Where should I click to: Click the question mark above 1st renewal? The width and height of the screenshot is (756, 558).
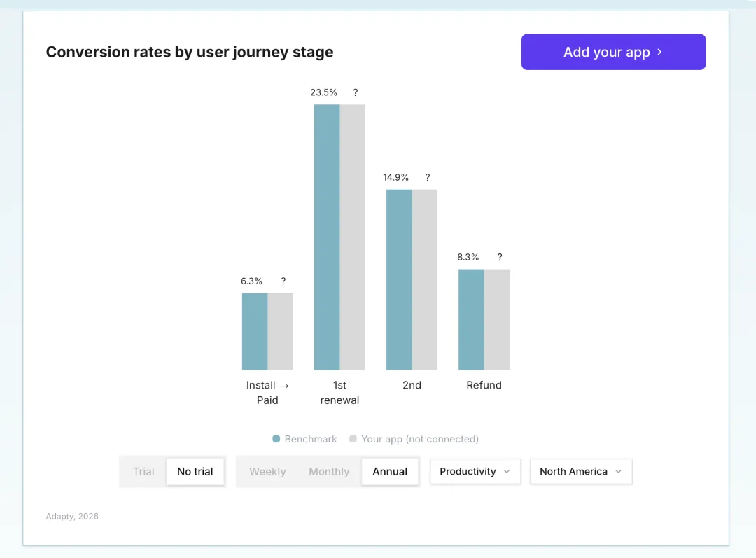[356, 92]
